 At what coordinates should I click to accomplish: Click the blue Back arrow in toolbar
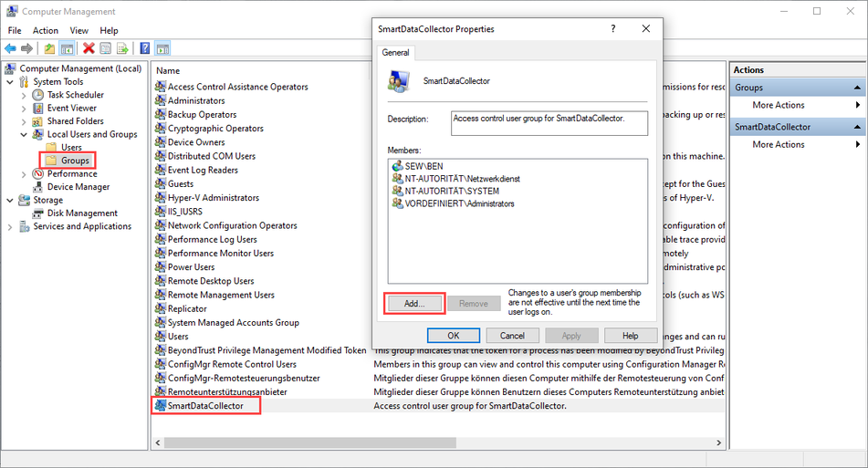coord(10,48)
